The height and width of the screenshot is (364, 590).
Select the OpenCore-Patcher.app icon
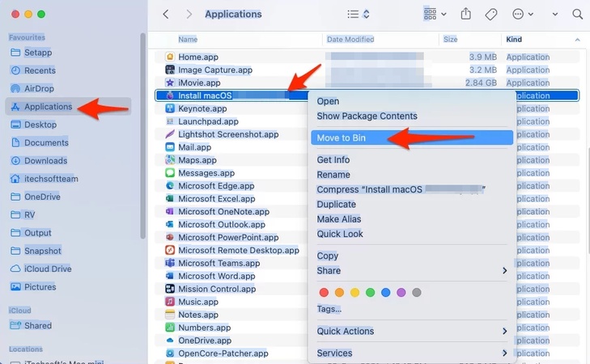click(170, 353)
